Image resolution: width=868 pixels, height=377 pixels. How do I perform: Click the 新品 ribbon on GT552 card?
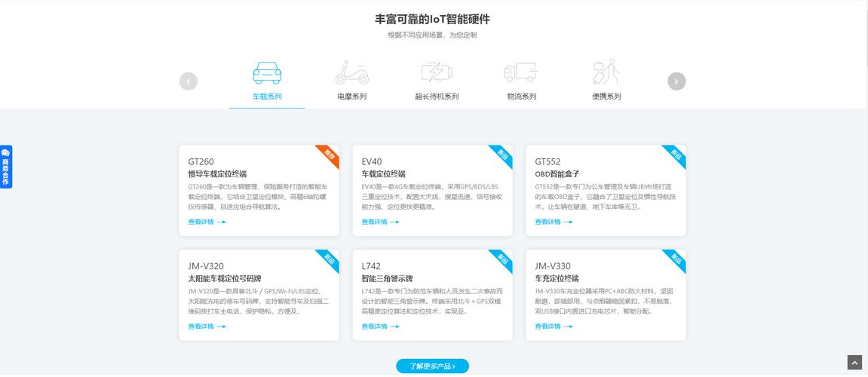click(x=676, y=155)
